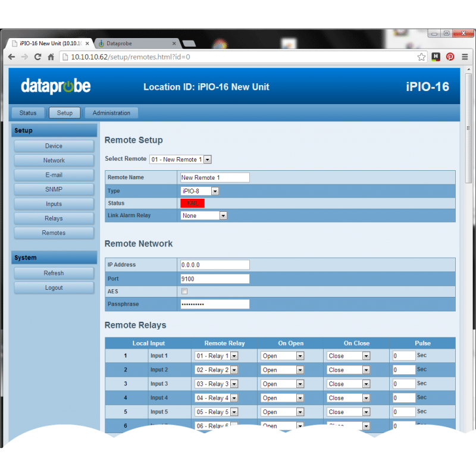Image resolution: width=476 pixels, height=476 pixels.
Task: Open SNMP setup page
Action: click(x=54, y=189)
